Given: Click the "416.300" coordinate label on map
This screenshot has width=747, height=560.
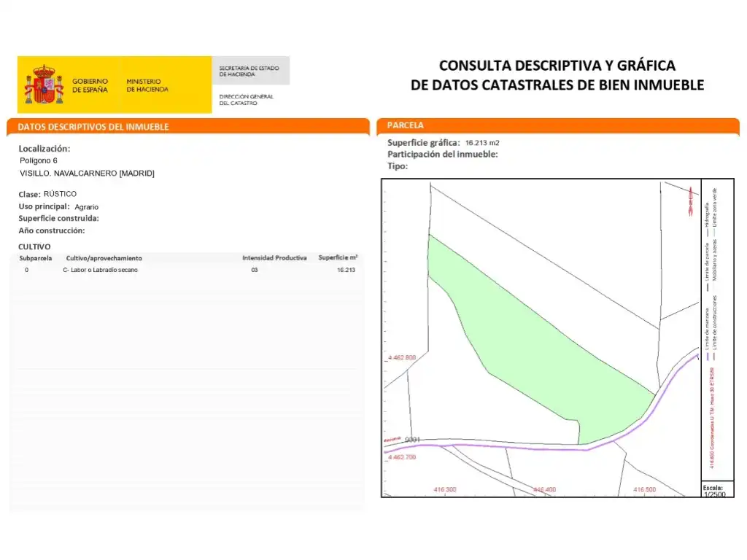Looking at the screenshot, I should pos(444,489).
